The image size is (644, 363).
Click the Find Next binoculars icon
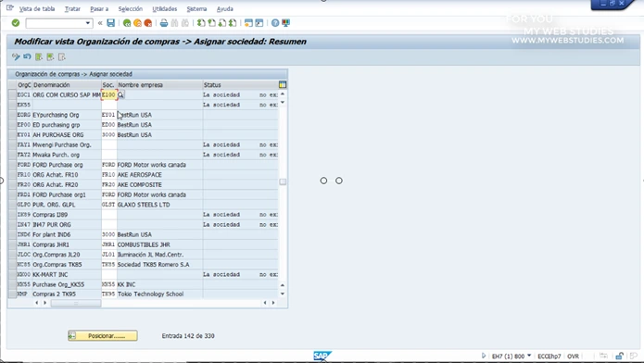point(185,23)
